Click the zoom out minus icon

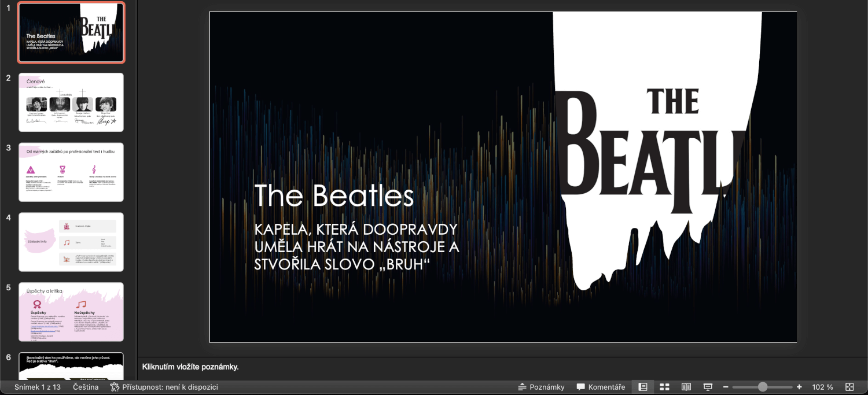[x=726, y=387]
